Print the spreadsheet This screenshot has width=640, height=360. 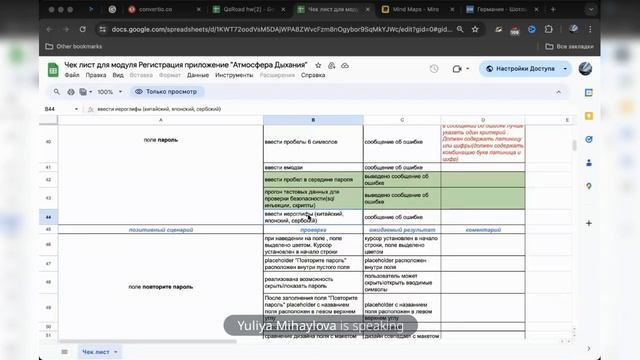(71, 92)
